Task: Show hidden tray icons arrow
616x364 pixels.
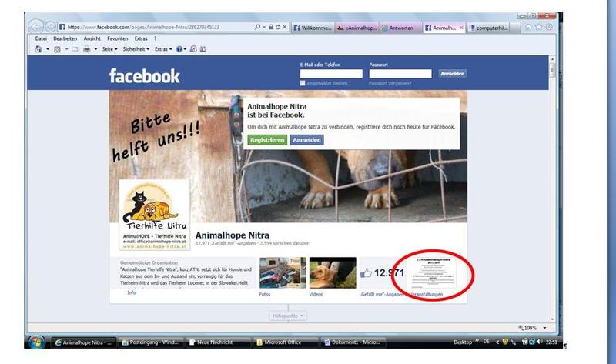Action: pos(497,342)
